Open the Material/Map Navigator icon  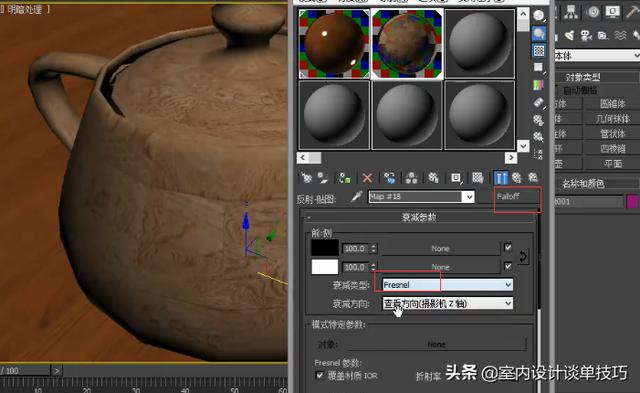coord(539,154)
